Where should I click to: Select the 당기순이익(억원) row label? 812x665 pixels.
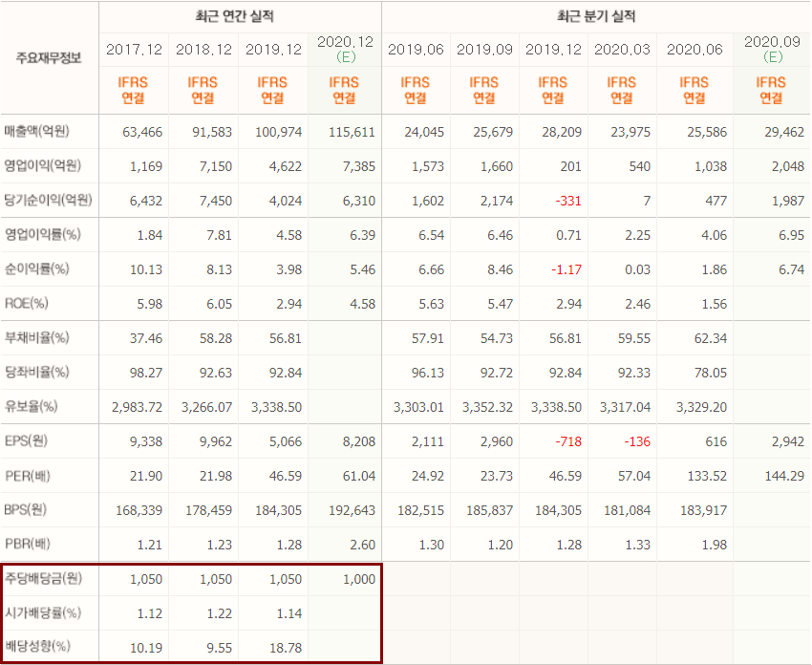[x=48, y=200]
